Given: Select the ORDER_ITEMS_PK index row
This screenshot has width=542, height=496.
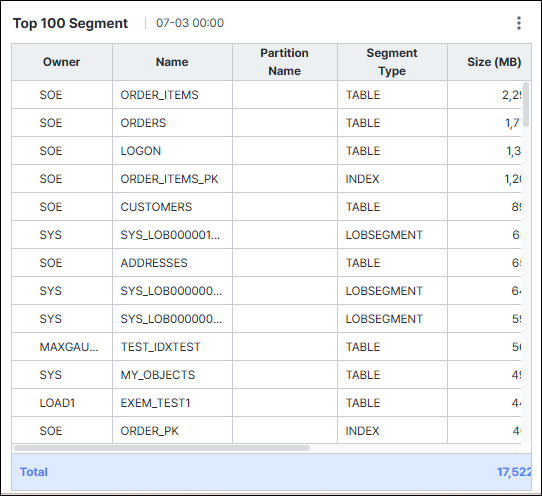Looking at the screenshot, I should click(x=267, y=179).
